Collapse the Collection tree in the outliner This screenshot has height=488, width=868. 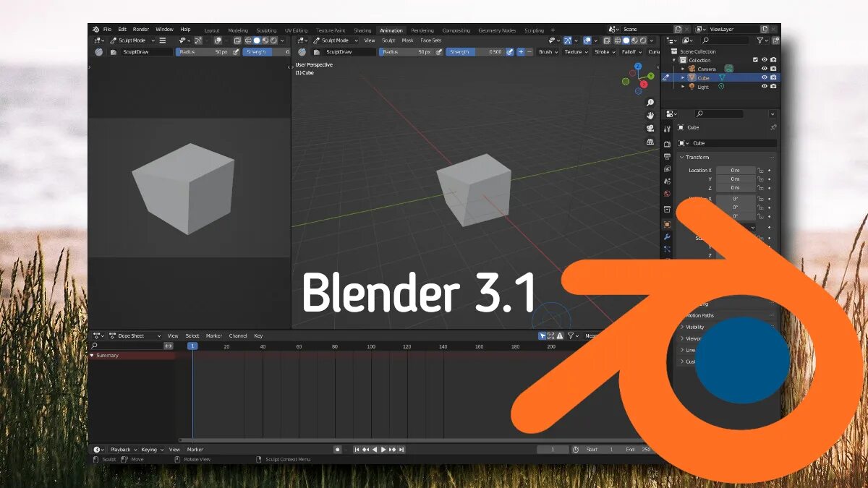point(674,60)
